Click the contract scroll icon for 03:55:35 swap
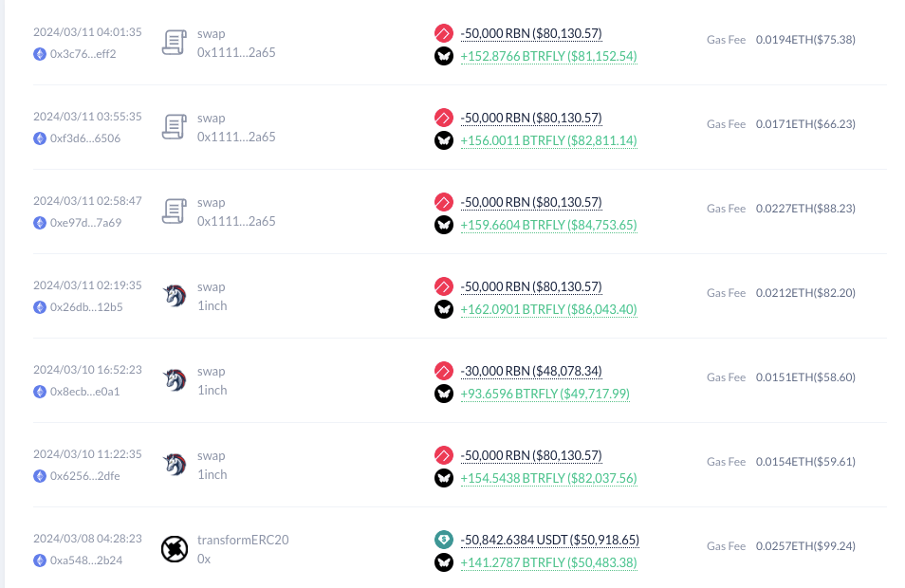The width and height of the screenshot is (905, 588). [175, 127]
